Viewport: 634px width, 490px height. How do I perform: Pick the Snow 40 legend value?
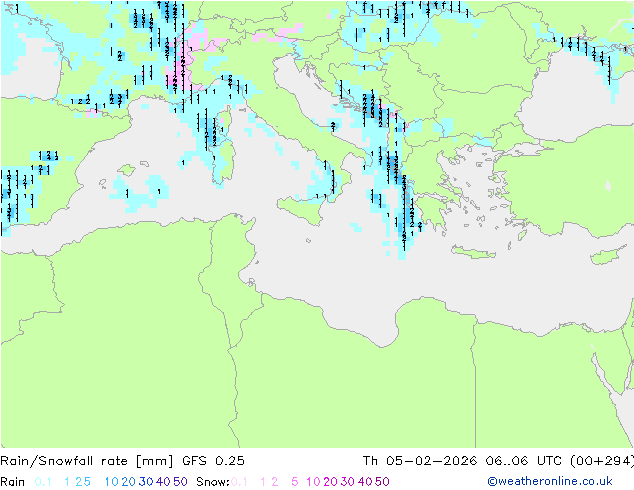365,482
